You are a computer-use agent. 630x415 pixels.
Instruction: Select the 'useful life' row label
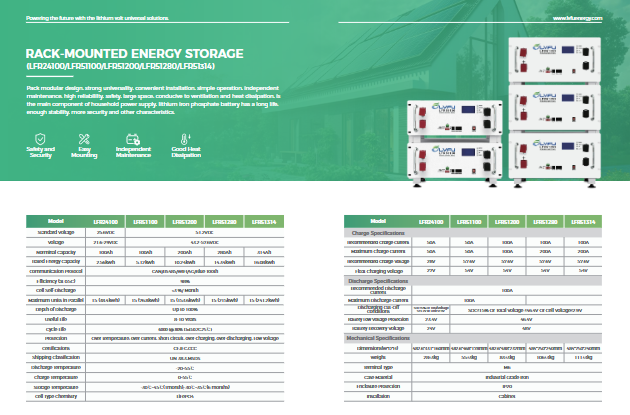(56, 319)
